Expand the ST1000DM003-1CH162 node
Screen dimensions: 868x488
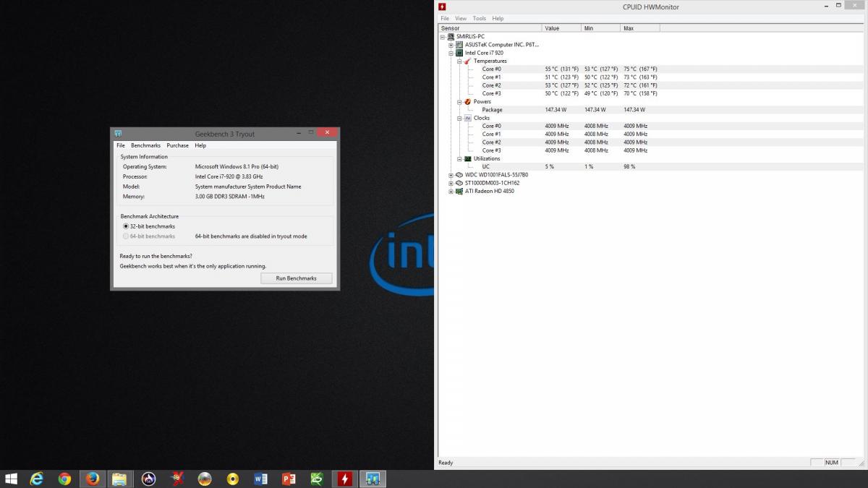coord(451,183)
